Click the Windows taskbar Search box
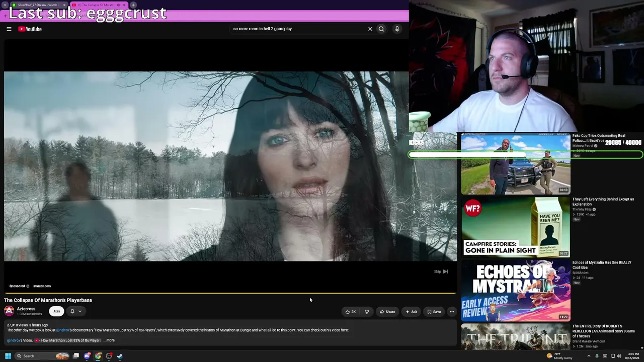The image size is (644, 362). point(42,356)
